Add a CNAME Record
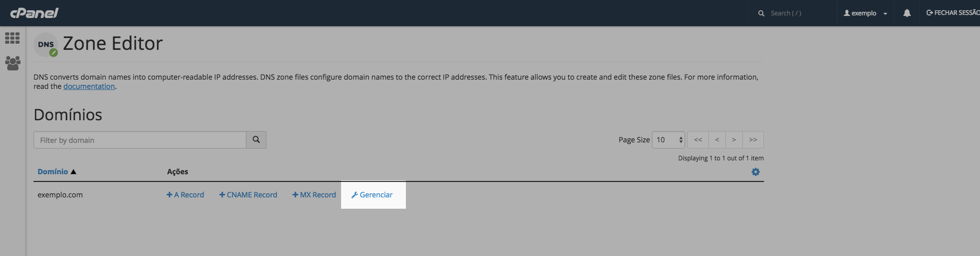The width and height of the screenshot is (980, 256). tap(248, 195)
